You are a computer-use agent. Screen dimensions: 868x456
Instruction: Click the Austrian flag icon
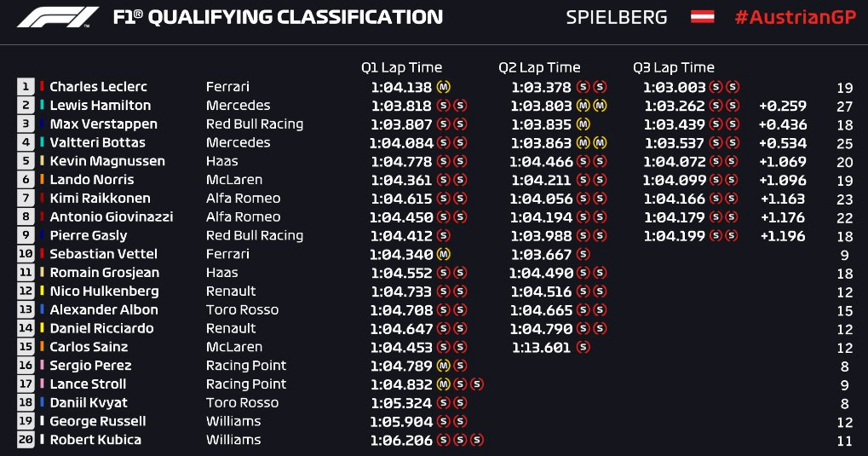click(x=703, y=17)
